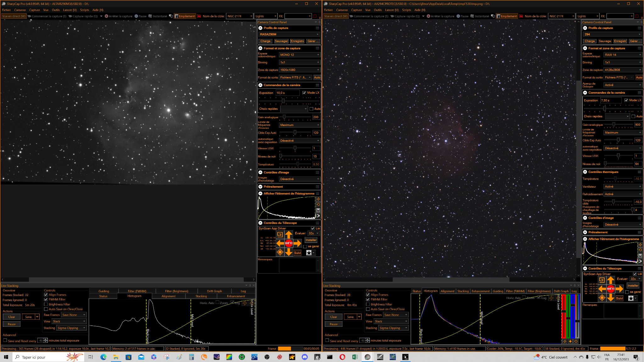Switch to Alignment tab in left Live Stacking
The image size is (644, 362).
pyautogui.click(x=169, y=296)
